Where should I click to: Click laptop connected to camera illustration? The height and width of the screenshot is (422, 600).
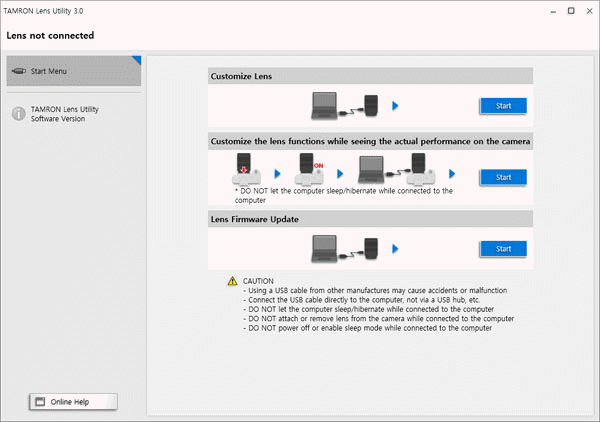[x=396, y=169]
